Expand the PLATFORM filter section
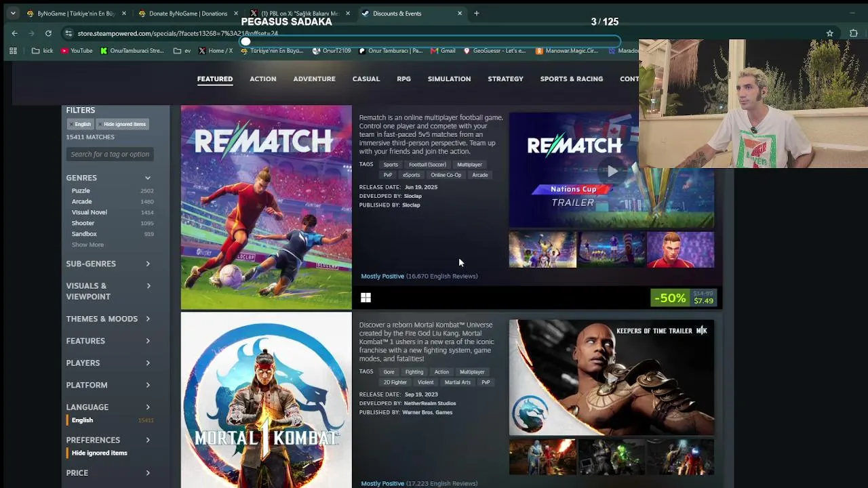Screen dimensions: 868x488 coord(108,385)
